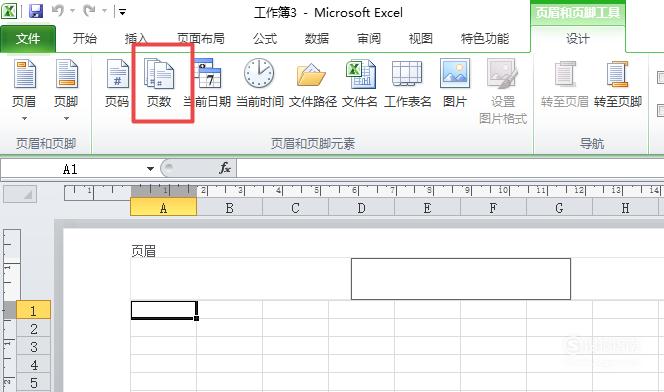Select row 4 header
The height and width of the screenshot is (392, 664).
coord(33,364)
